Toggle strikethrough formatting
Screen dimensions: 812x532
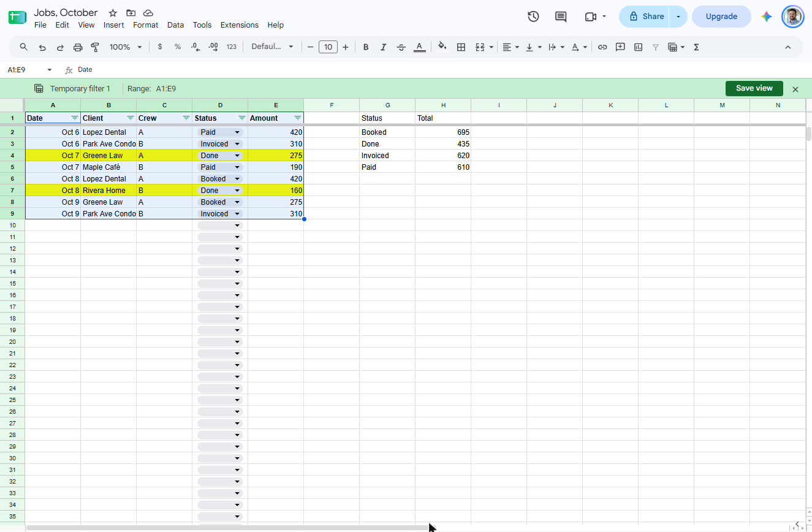click(401, 47)
